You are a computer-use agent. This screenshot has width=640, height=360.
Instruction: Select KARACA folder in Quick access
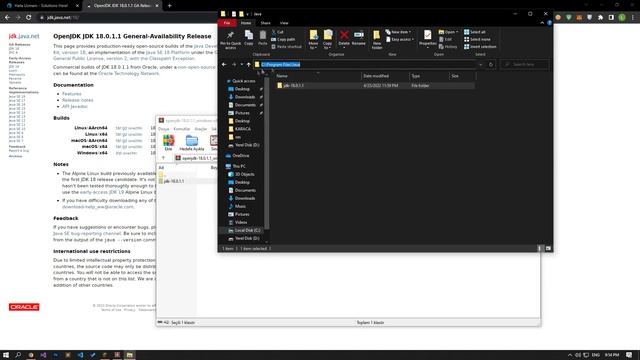[240, 129]
